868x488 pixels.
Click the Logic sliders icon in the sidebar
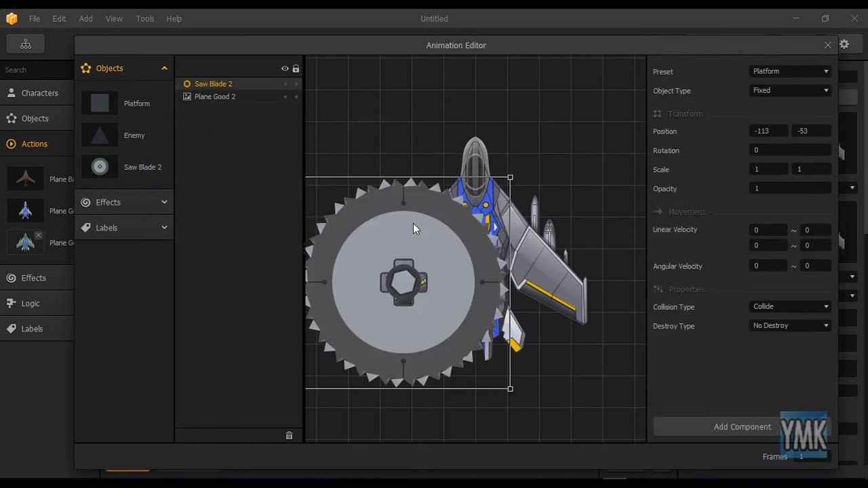[12, 303]
